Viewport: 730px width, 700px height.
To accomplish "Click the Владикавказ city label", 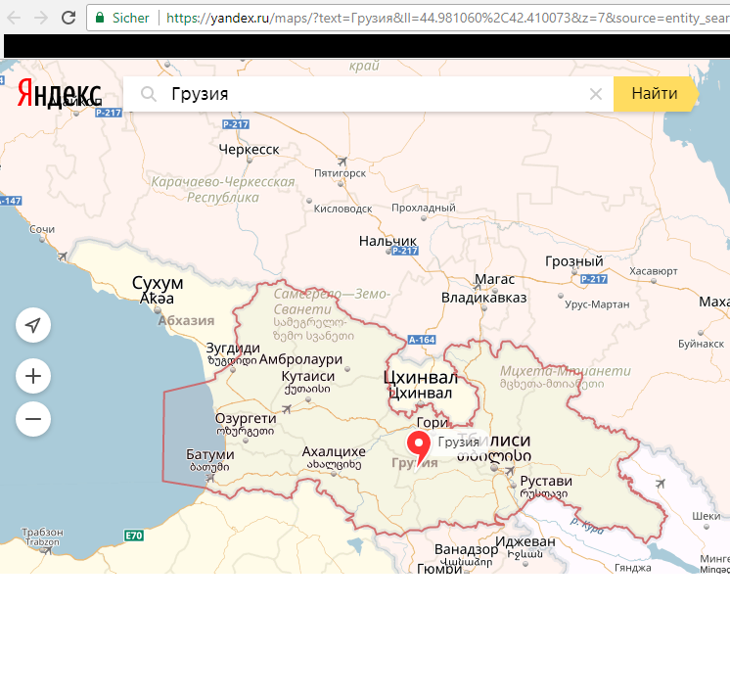I will click(484, 298).
